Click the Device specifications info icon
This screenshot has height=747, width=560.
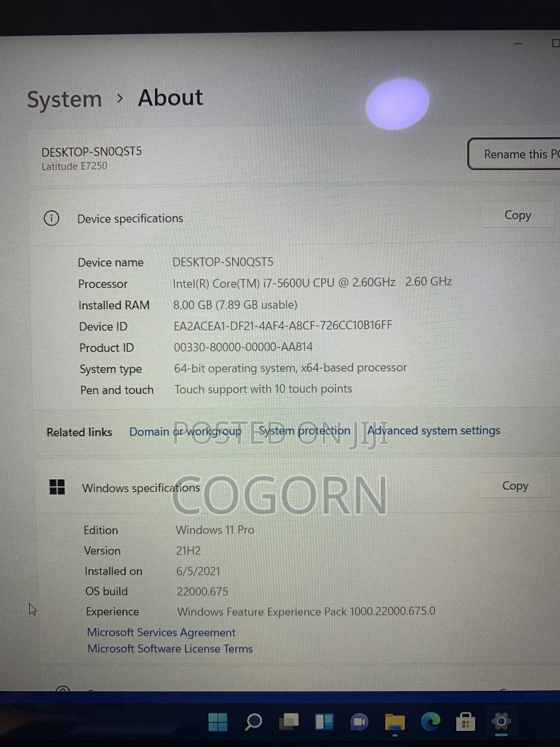coord(51,218)
